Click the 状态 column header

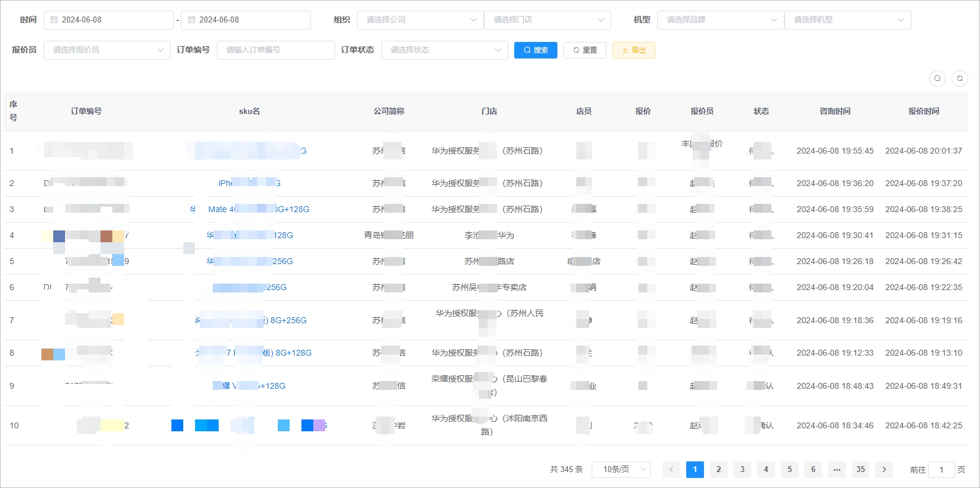pyautogui.click(x=761, y=111)
